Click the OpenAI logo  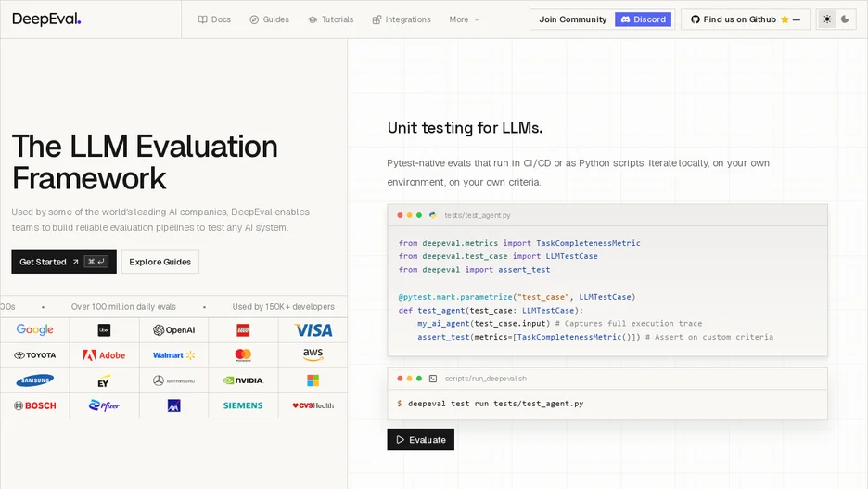point(173,330)
